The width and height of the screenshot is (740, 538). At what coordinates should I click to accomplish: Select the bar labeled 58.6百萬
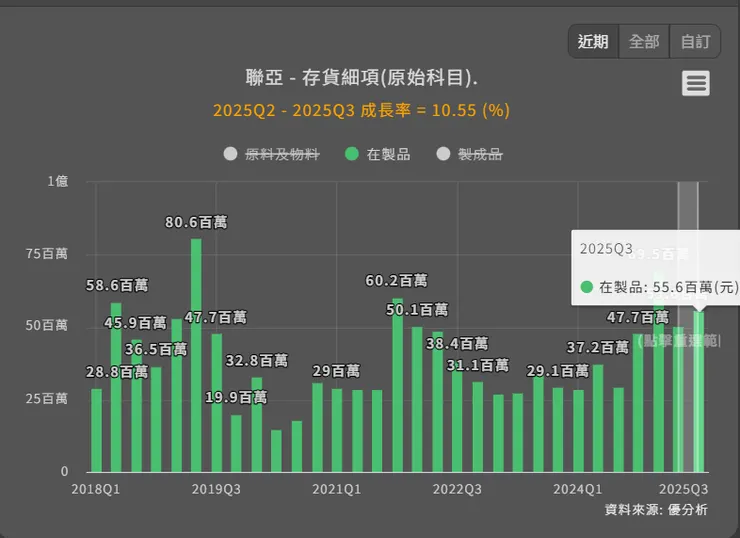pos(116,387)
